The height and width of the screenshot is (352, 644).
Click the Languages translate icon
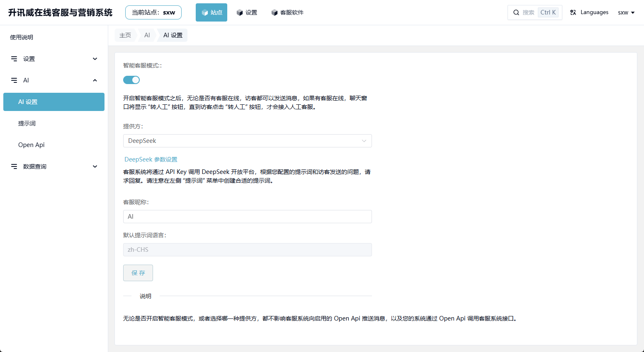[573, 12]
